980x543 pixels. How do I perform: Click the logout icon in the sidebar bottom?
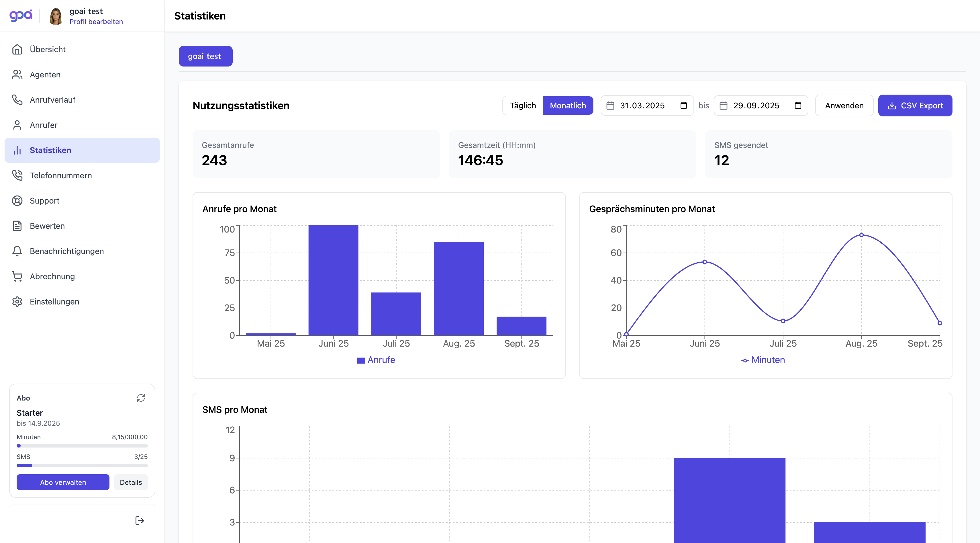pyautogui.click(x=140, y=521)
